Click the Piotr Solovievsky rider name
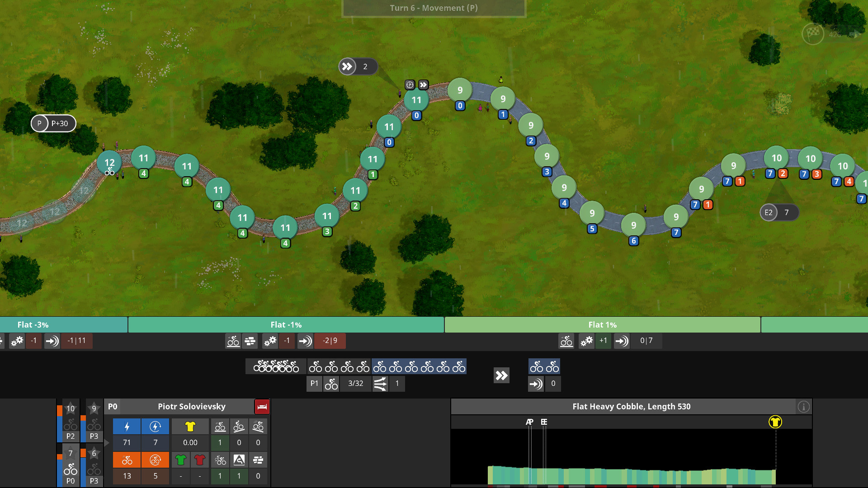This screenshot has height=488, width=868. [191, 407]
